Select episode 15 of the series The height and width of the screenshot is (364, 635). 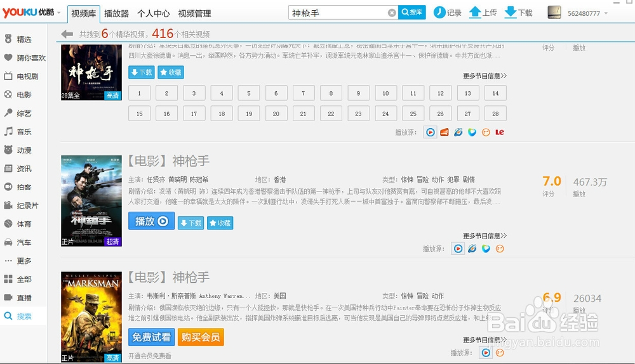[139, 114]
